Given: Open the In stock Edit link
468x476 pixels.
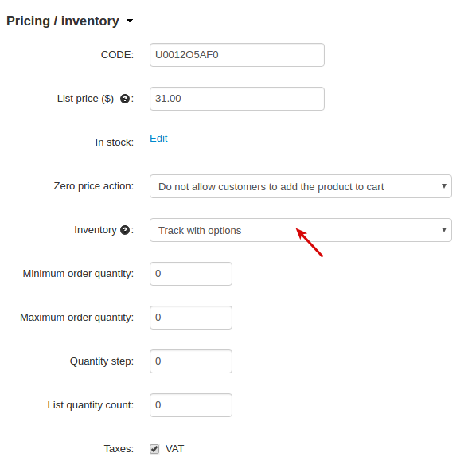Looking at the screenshot, I should [x=158, y=139].
